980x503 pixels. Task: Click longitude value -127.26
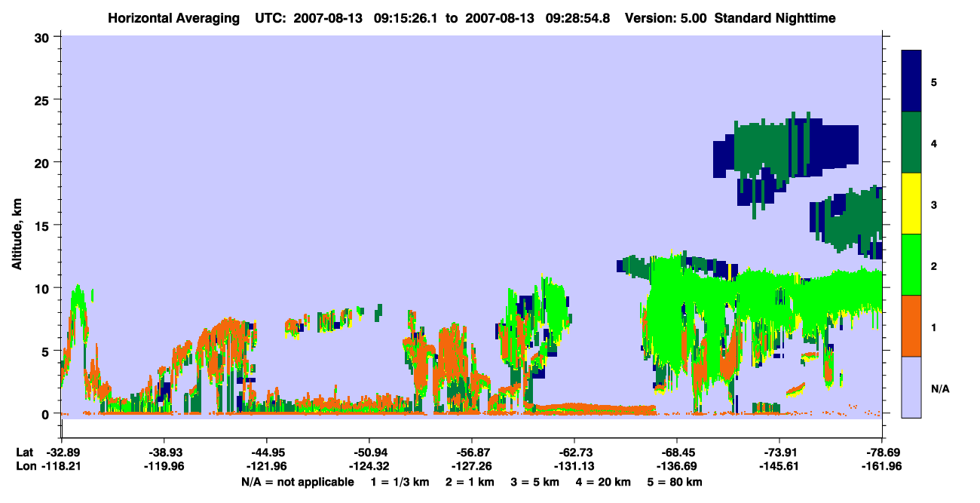click(472, 465)
